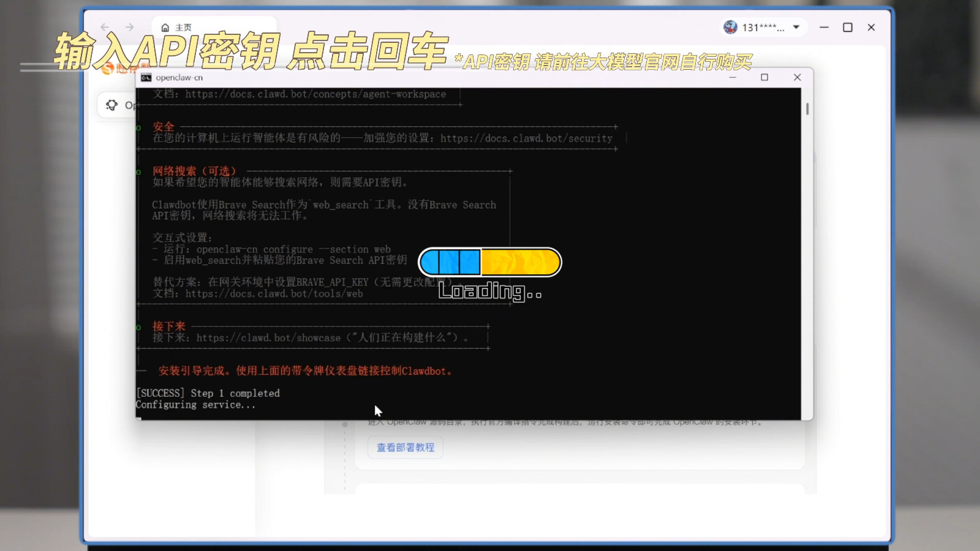Click the blue-orange Loading progress bar
The height and width of the screenshot is (551, 980).
pos(489,262)
